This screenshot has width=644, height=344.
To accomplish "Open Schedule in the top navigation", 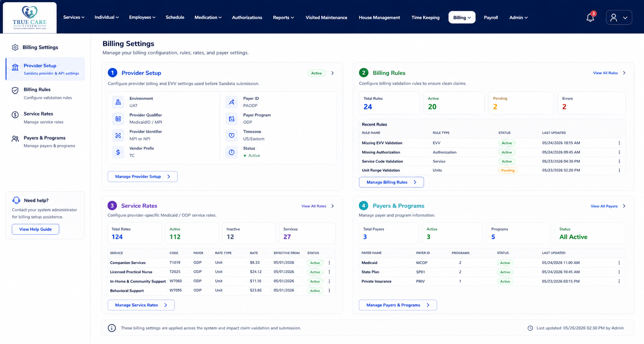I will click(175, 17).
